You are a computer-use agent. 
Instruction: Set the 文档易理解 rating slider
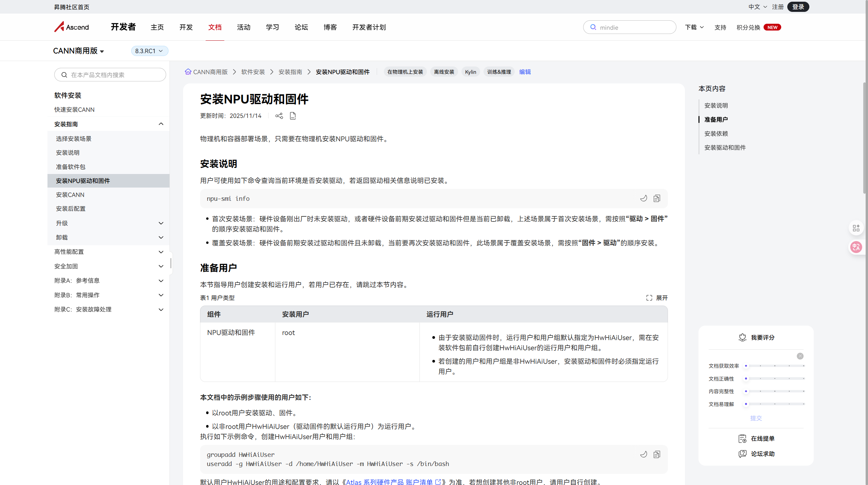(x=775, y=404)
